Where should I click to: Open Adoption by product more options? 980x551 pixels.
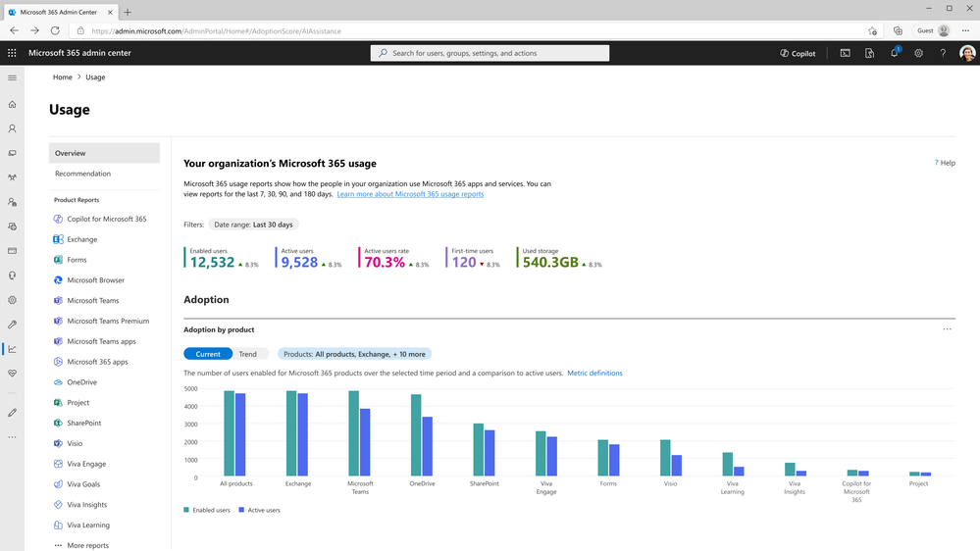click(948, 329)
